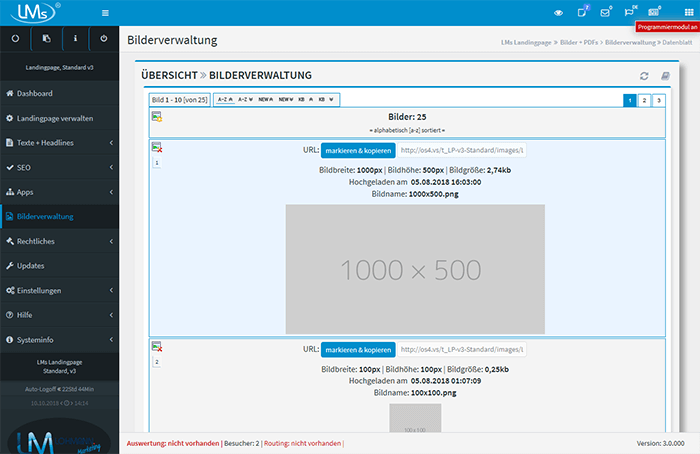Open LMs Landingpage breadcrumb link
Screen dimensions: 700x454
(x=526, y=42)
